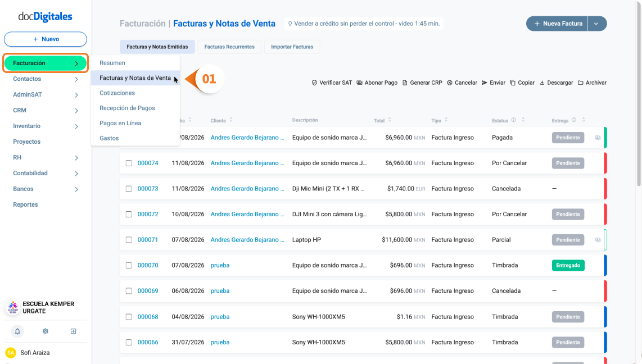Open notifications bell icon
Viewport: 642px width, 364px height.
(17, 331)
